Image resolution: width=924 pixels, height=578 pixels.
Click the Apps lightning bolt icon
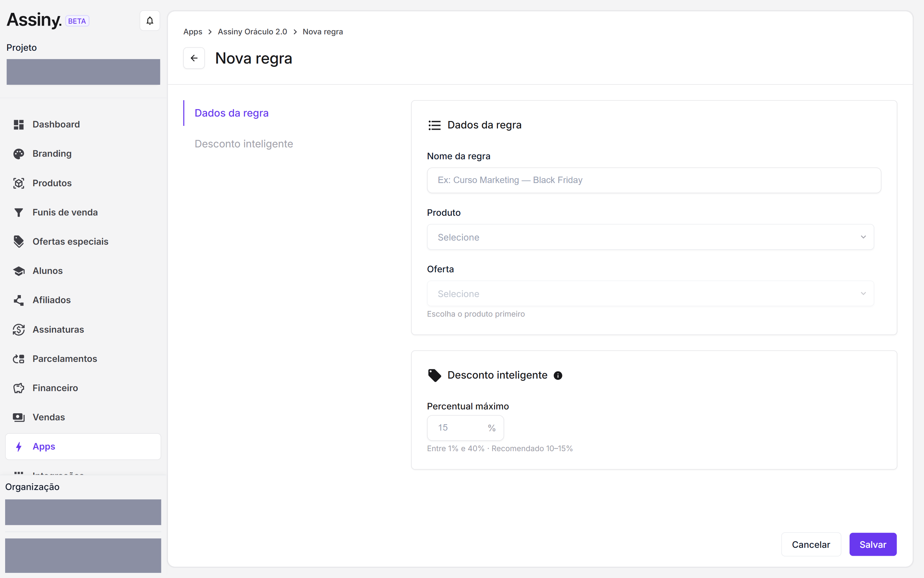(19, 446)
